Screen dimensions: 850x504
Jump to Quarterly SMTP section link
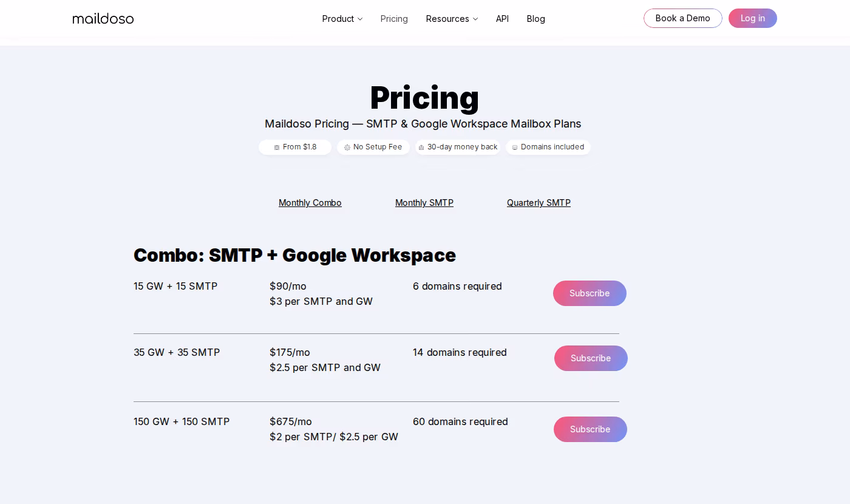tap(539, 203)
